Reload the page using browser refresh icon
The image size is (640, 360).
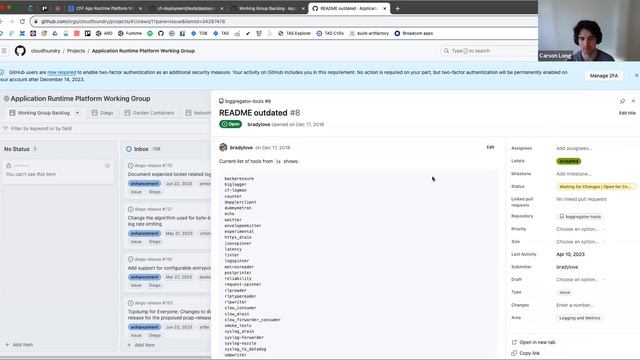[22, 21]
